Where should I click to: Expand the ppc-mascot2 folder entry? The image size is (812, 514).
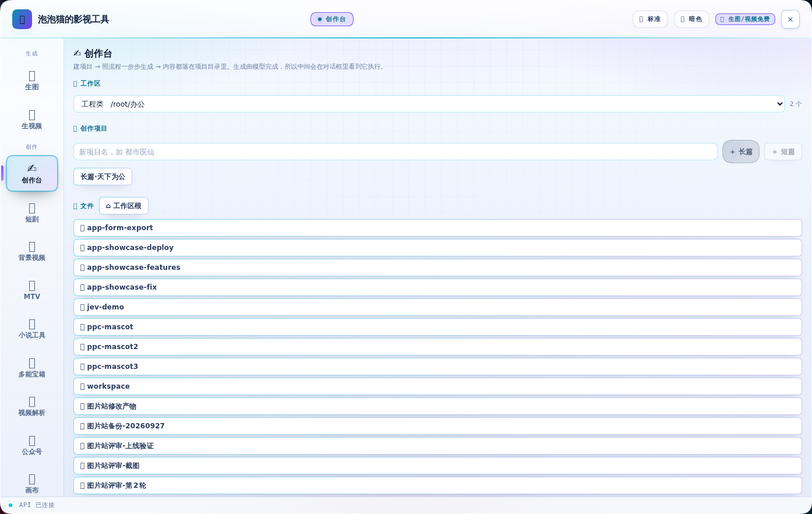coord(437,347)
